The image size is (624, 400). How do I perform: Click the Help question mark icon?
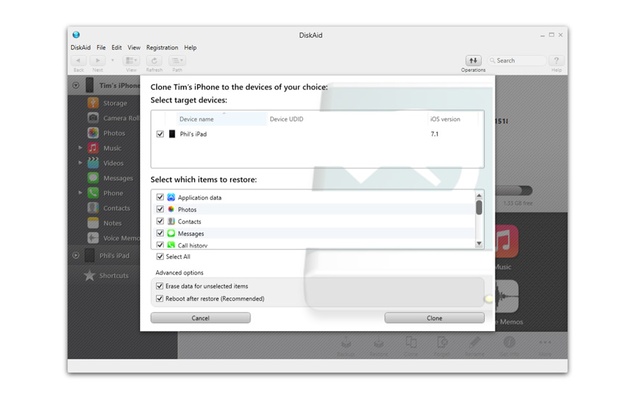pyautogui.click(x=556, y=60)
